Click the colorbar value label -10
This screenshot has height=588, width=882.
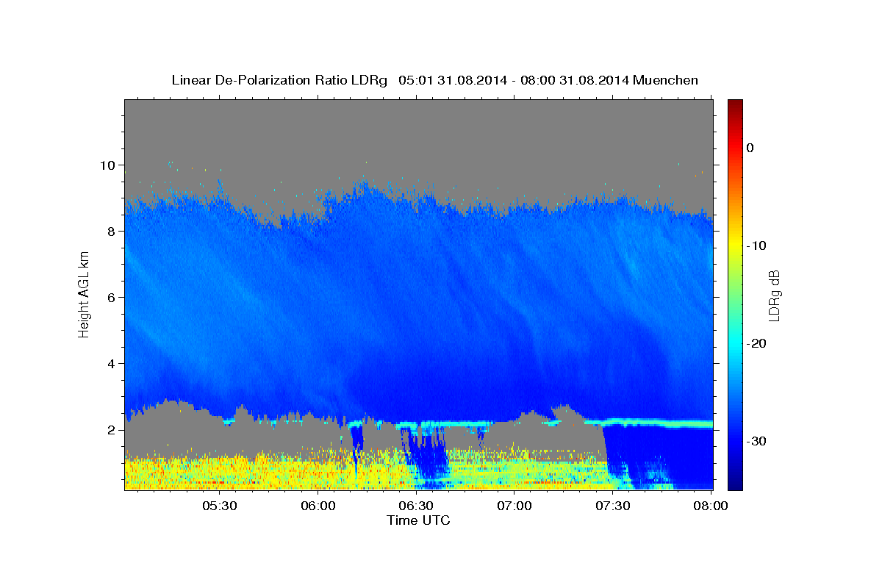756,245
